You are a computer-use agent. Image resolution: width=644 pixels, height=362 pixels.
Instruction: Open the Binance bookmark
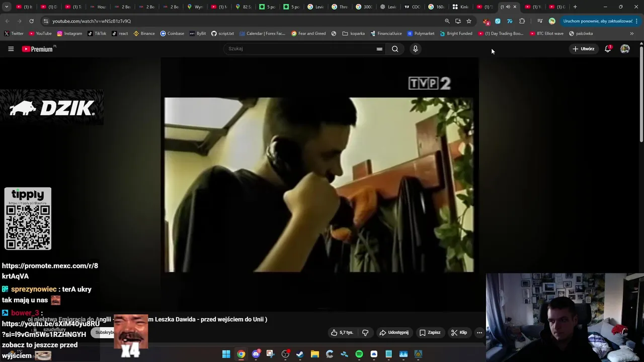(144, 34)
